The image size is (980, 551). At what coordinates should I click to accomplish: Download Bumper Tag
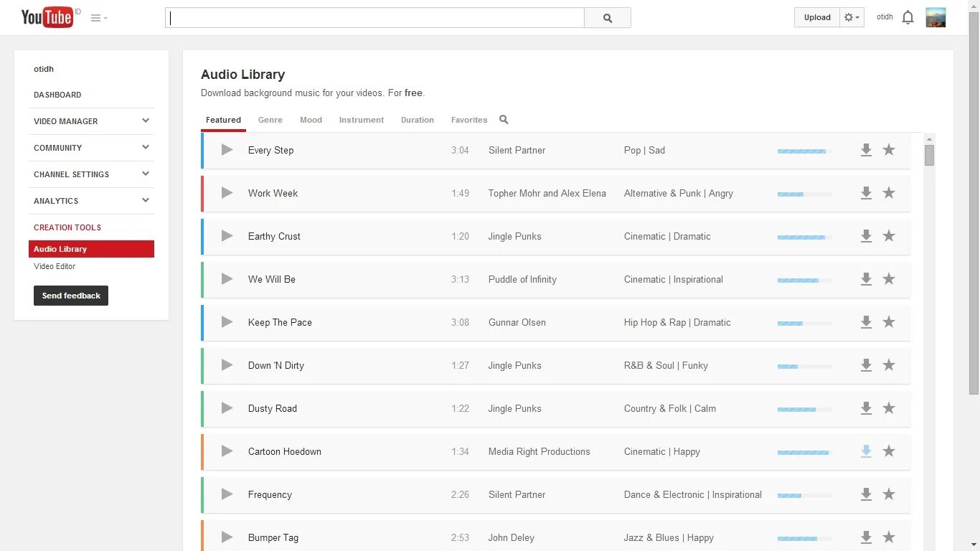click(x=866, y=537)
